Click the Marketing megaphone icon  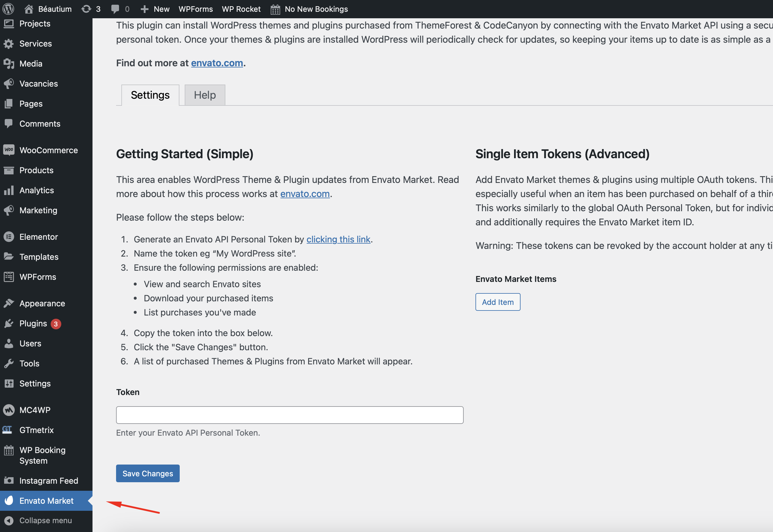(x=9, y=210)
